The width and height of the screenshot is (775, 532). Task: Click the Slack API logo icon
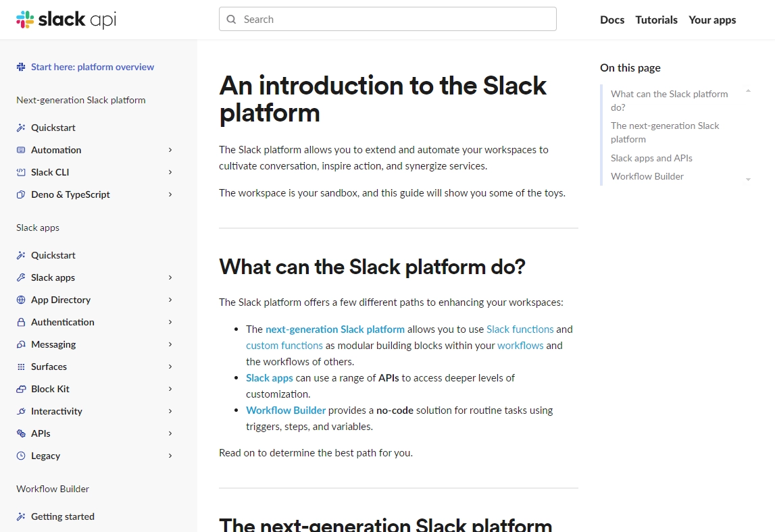point(25,20)
